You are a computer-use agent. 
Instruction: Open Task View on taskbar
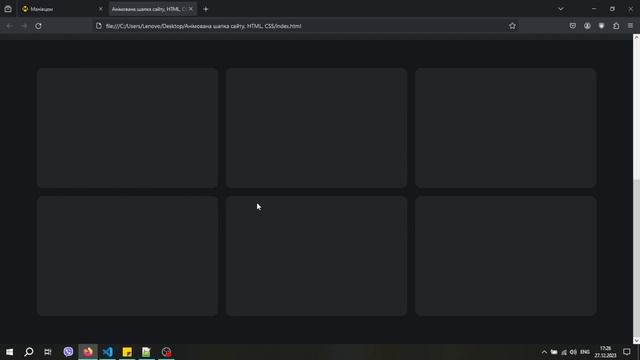pos(48,351)
